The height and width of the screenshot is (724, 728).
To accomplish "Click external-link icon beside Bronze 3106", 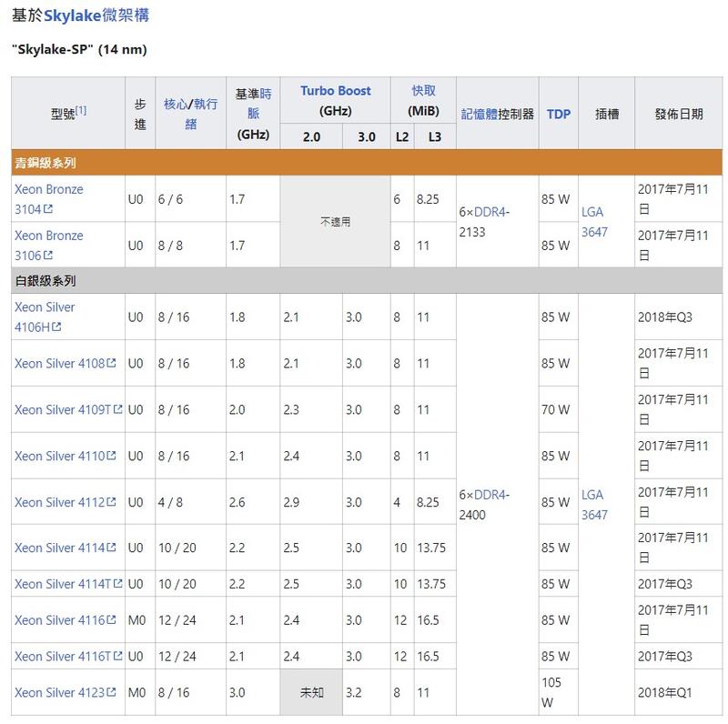I will pyautogui.click(x=48, y=256).
